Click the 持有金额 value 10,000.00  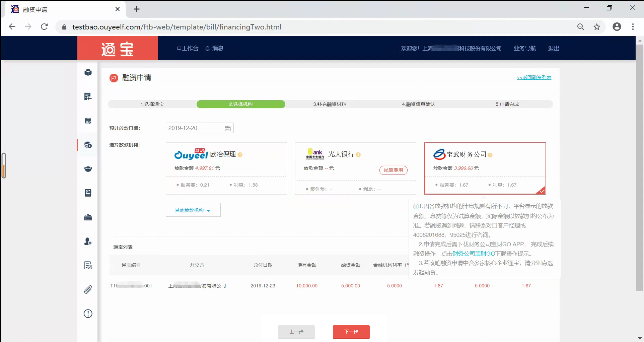307,286
